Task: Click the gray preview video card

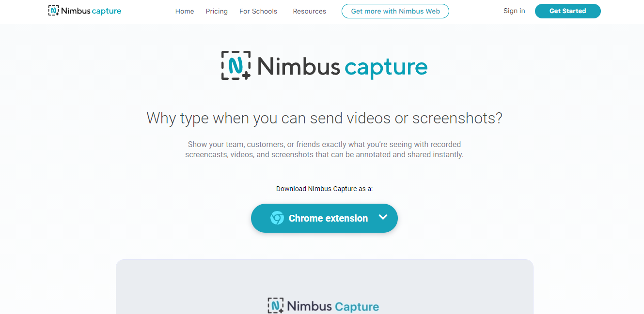Action: [x=324, y=287]
